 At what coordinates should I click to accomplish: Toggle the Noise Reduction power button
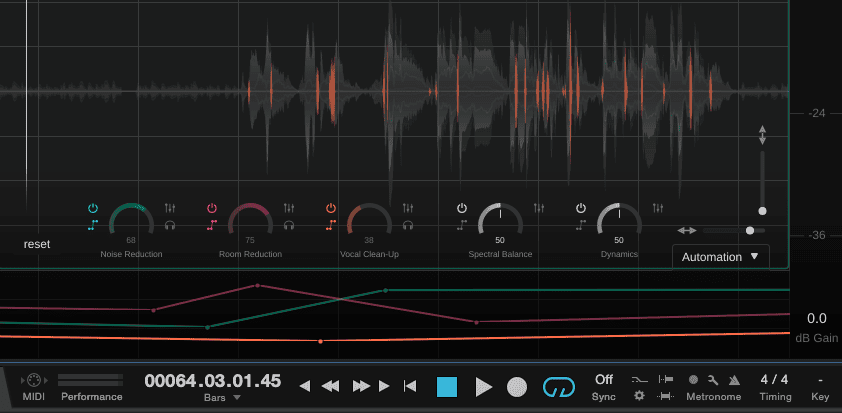[93, 208]
